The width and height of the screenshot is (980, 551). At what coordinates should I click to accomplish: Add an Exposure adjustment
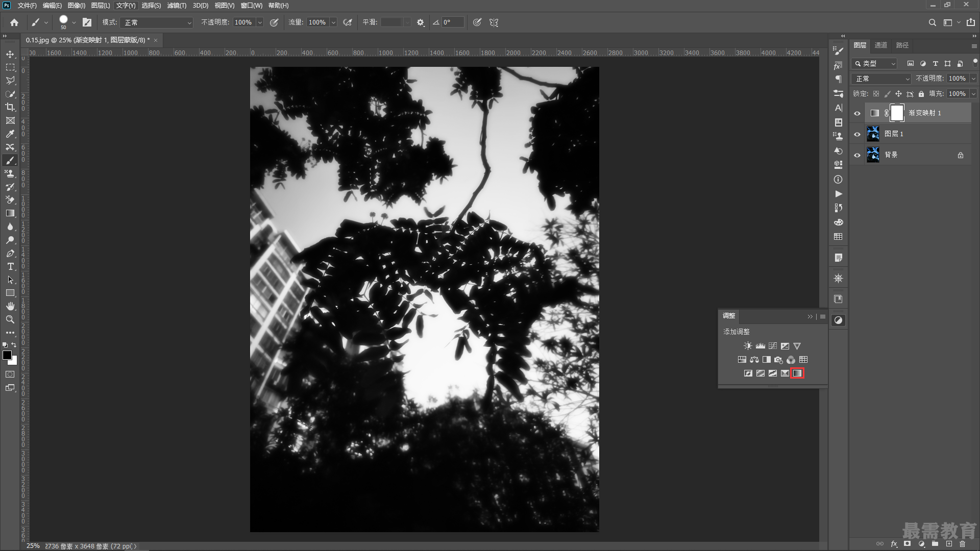(785, 346)
